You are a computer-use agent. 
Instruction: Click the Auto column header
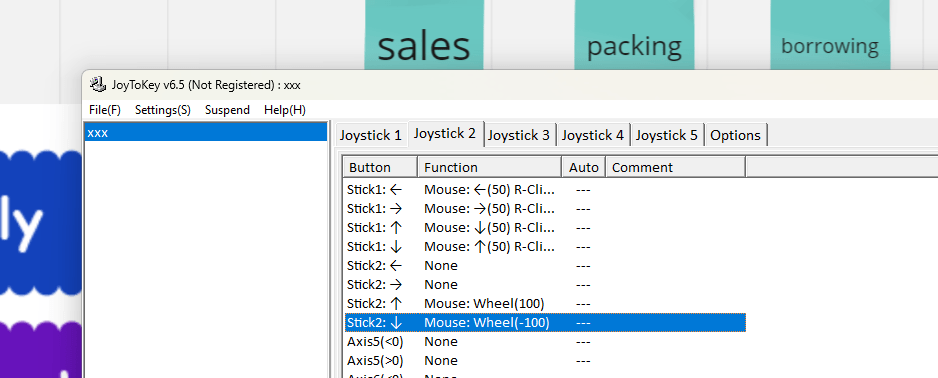[583, 167]
